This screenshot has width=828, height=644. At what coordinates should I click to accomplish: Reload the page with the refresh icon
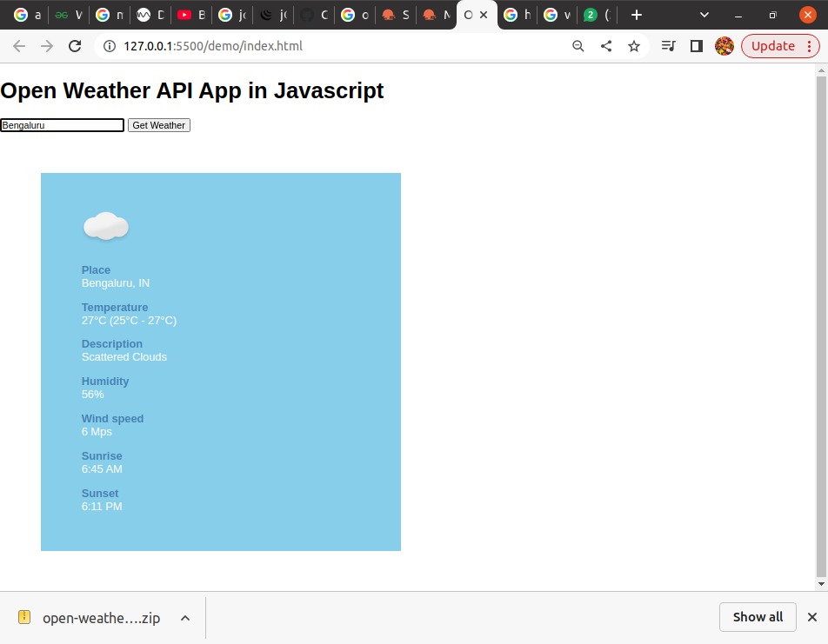(75, 46)
